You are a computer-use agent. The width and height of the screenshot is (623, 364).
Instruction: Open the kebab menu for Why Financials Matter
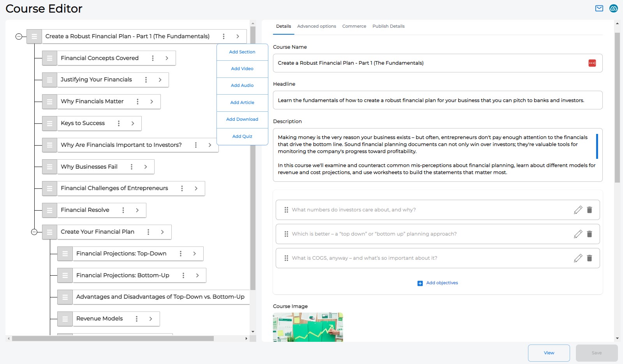click(137, 101)
